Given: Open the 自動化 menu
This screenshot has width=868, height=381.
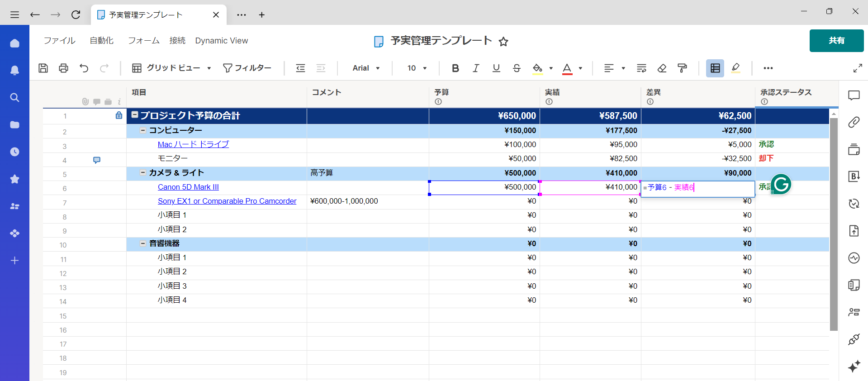Looking at the screenshot, I should coord(101,40).
